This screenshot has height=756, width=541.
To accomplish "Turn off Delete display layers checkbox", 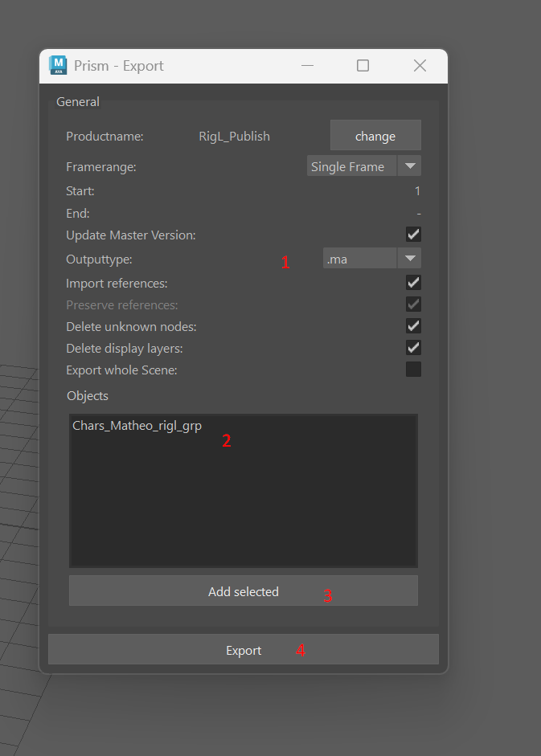I will [x=413, y=348].
